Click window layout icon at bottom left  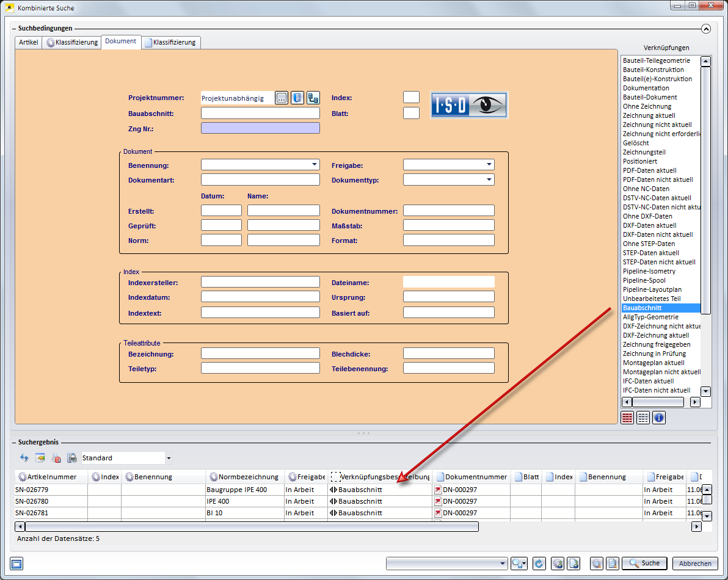pyautogui.click(x=16, y=564)
